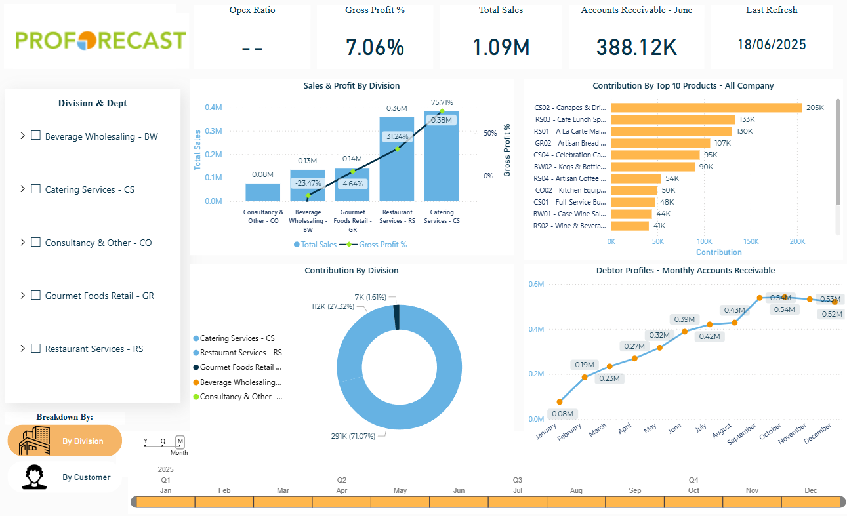Expand the Consultancy & Other - CO node
Viewport: 848px width, 517px height.
click(22, 242)
